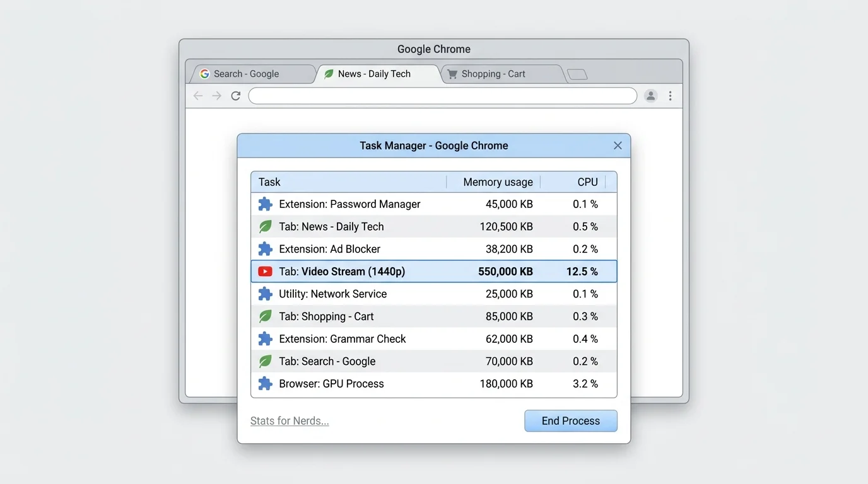This screenshot has width=868, height=484.
Task: Sort by the Memory usage column header
Action: (493, 182)
